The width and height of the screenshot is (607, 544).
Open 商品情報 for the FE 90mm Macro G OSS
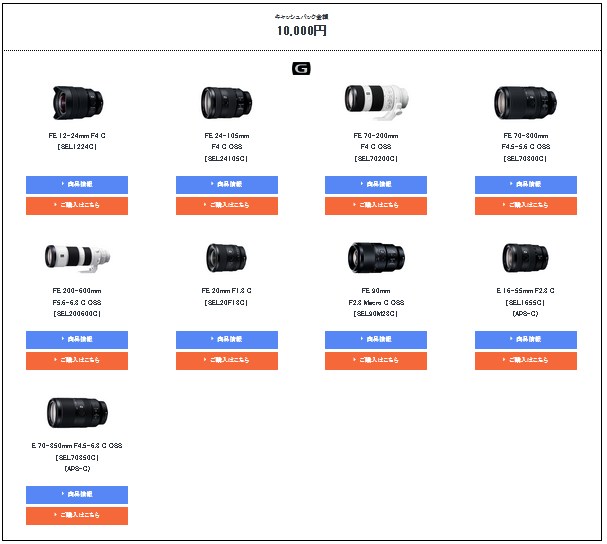(x=376, y=340)
